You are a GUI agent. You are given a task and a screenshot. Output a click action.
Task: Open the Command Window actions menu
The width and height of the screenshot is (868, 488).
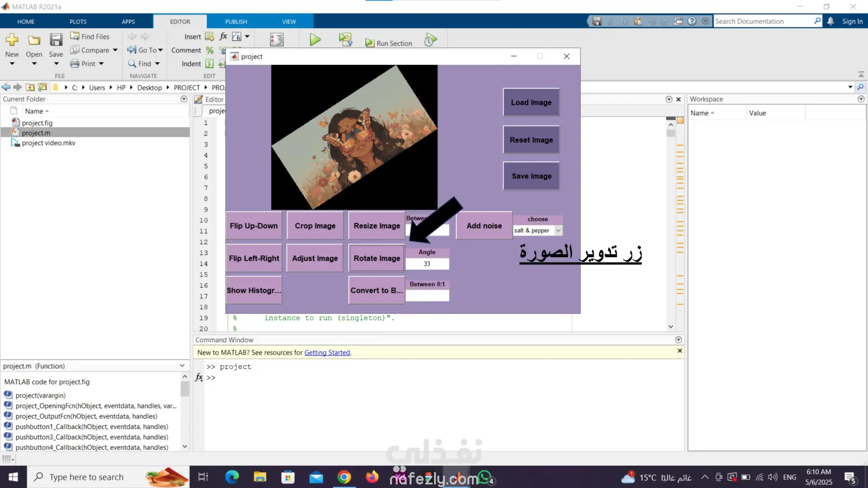pos(679,340)
